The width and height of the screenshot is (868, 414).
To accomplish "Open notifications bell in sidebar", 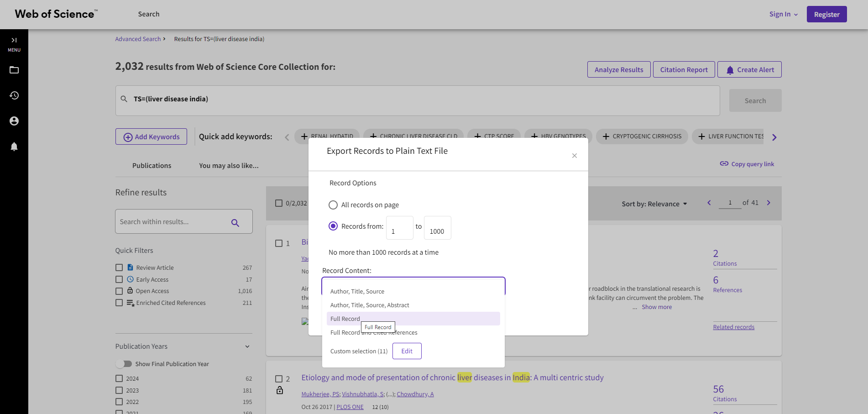I will [x=14, y=147].
